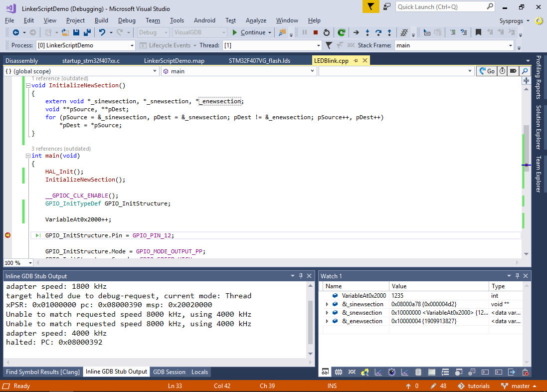Click the Undo toolbar icon
Image resolution: width=547 pixels, height=392 pixels.
tap(102, 32)
